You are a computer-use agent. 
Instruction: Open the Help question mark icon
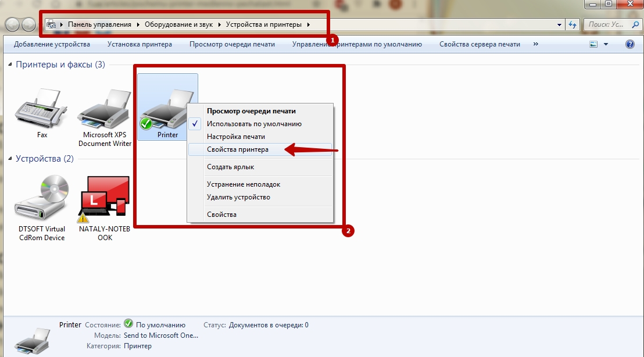pos(629,44)
